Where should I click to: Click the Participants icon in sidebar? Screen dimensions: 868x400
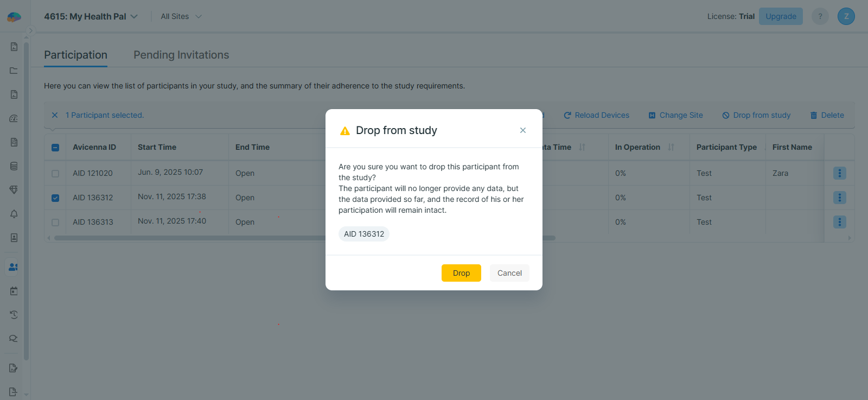(14, 267)
